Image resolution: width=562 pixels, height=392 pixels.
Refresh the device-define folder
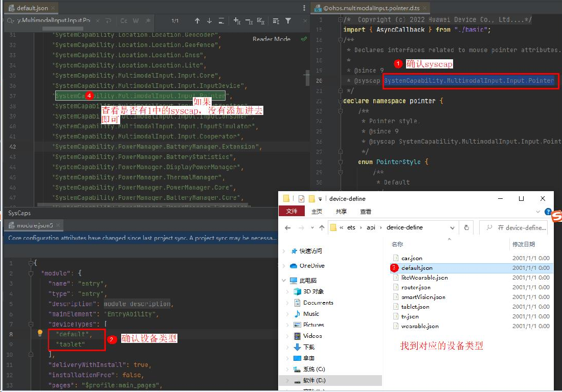click(x=466, y=227)
